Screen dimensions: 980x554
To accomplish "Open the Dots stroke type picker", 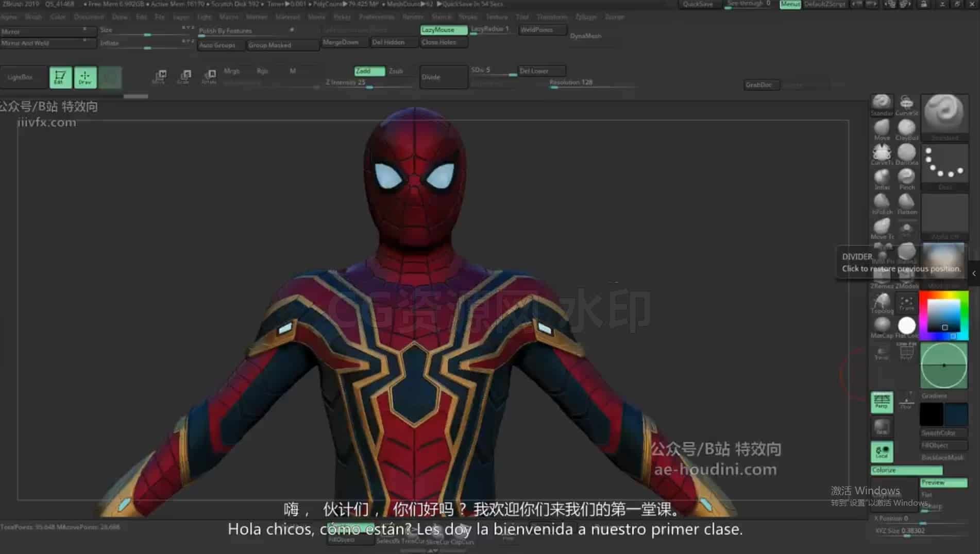I will tap(944, 167).
